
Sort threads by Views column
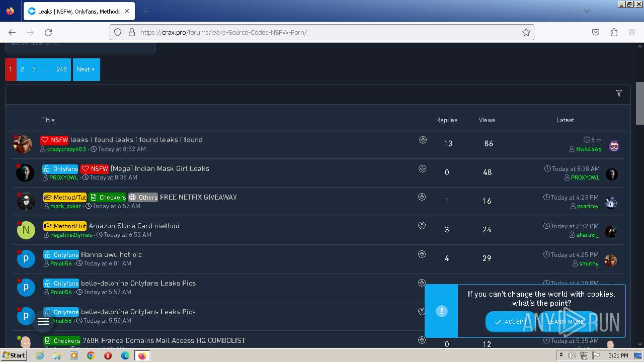tap(487, 120)
